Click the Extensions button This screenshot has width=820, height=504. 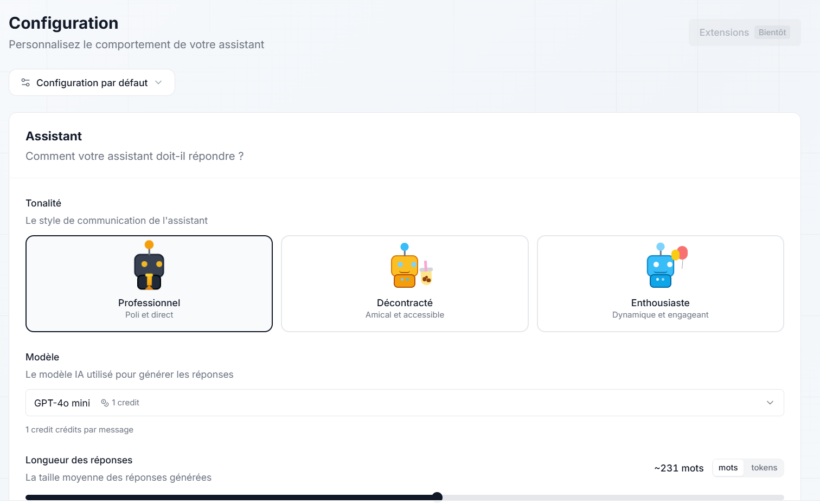[x=723, y=33]
